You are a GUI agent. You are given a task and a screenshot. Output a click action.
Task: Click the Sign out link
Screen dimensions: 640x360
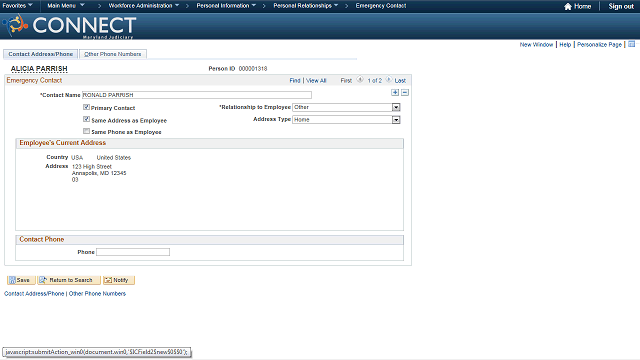pos(621,6)
